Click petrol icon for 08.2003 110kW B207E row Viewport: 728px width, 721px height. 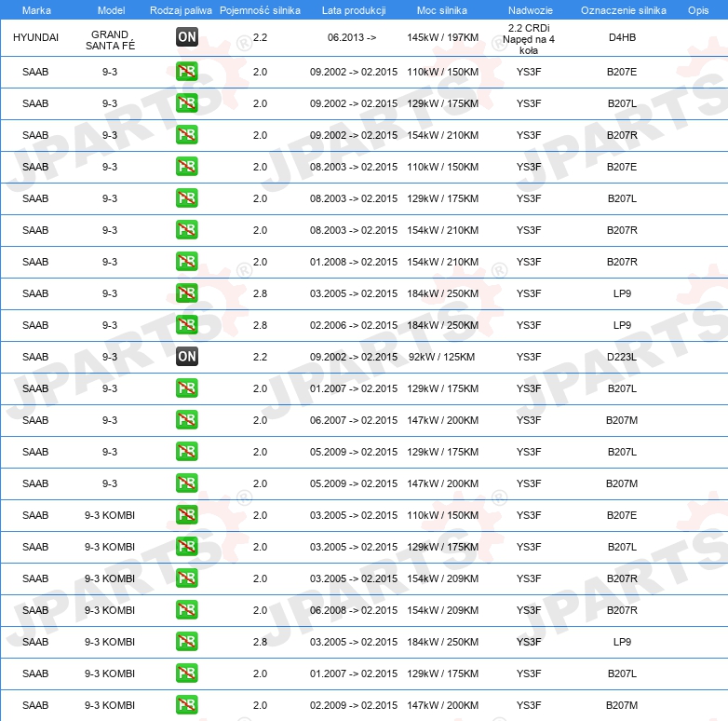click(x=186, y=167)
